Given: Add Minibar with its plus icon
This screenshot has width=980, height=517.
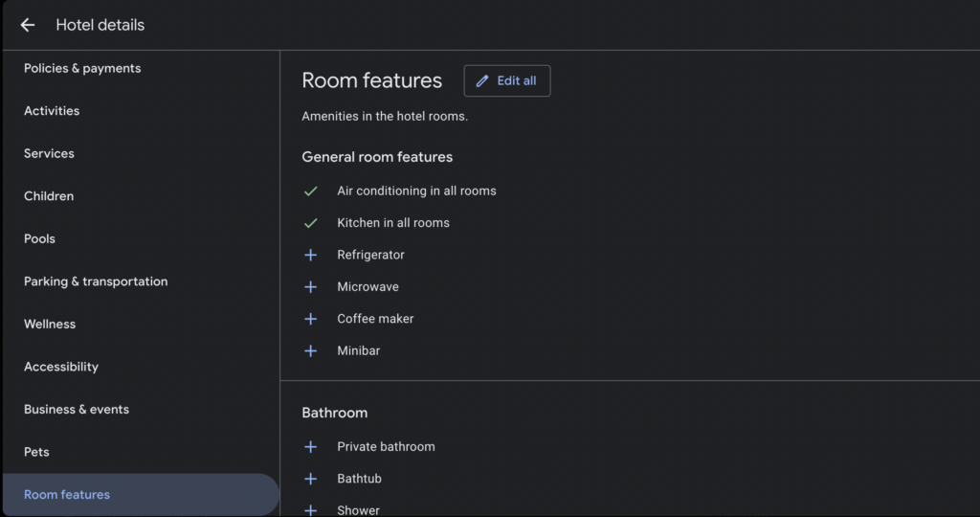Looking at the screenshot, I should coord(310,351).
